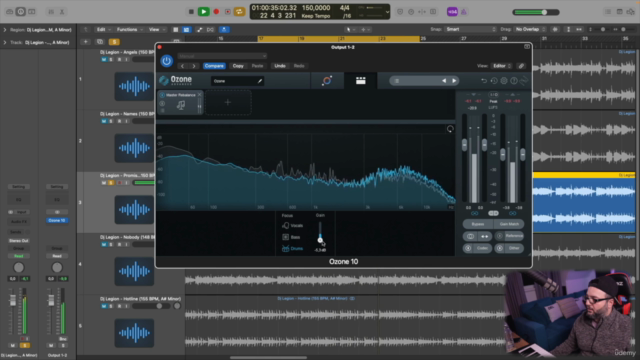Click the mono sum button
Image resolution: width=640 pixels, height=360 pixels.
(470, 236)
